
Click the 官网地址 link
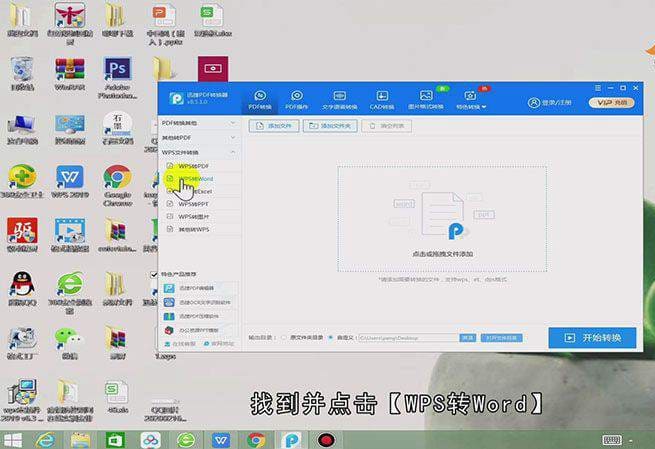(219, 344)
